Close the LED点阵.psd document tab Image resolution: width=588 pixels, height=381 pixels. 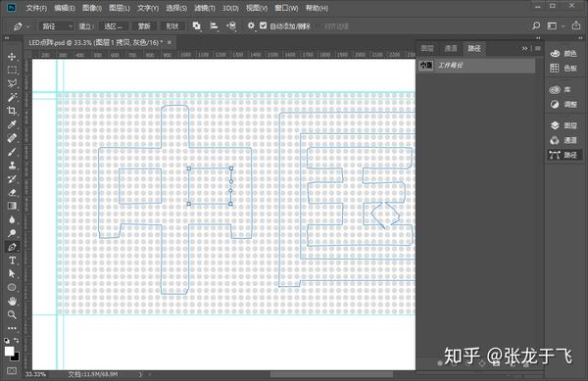pos(170,42)
